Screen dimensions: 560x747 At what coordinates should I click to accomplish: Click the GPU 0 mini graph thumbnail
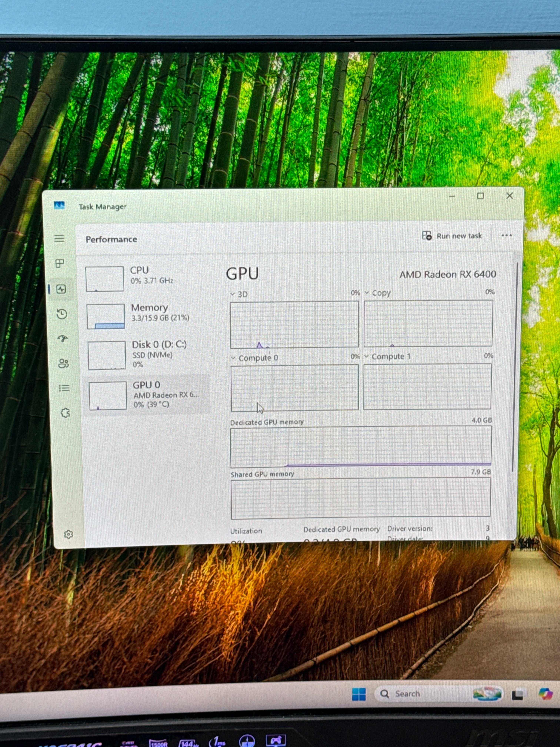[108, 396]
